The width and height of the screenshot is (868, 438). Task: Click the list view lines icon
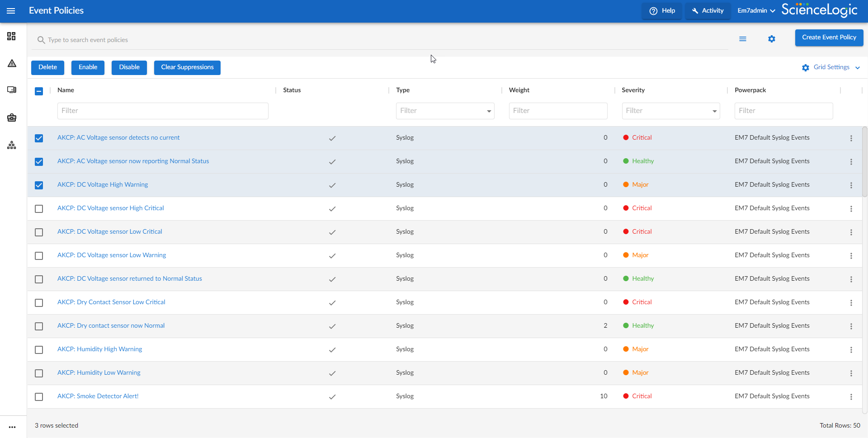pyautogui.click(x=742, y=39)
